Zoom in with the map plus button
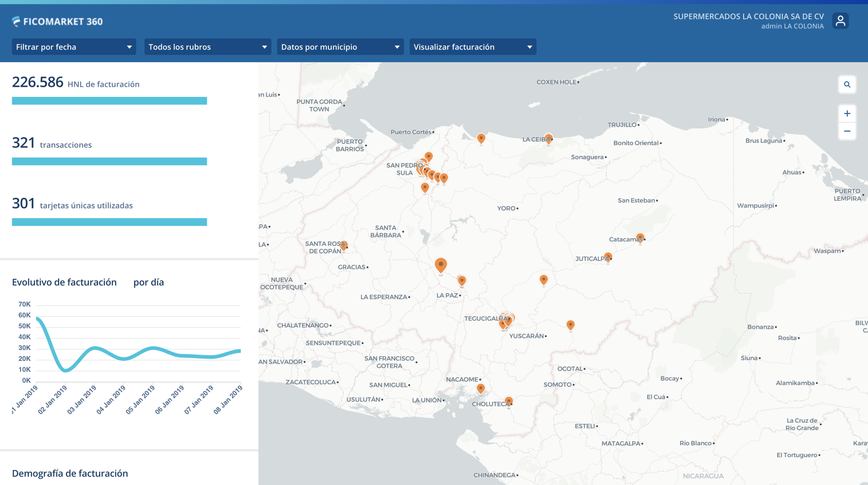 point(847,114)
